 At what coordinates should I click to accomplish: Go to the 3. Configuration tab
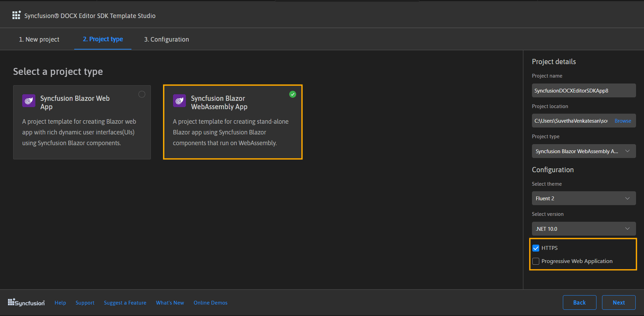click(166, 39)
